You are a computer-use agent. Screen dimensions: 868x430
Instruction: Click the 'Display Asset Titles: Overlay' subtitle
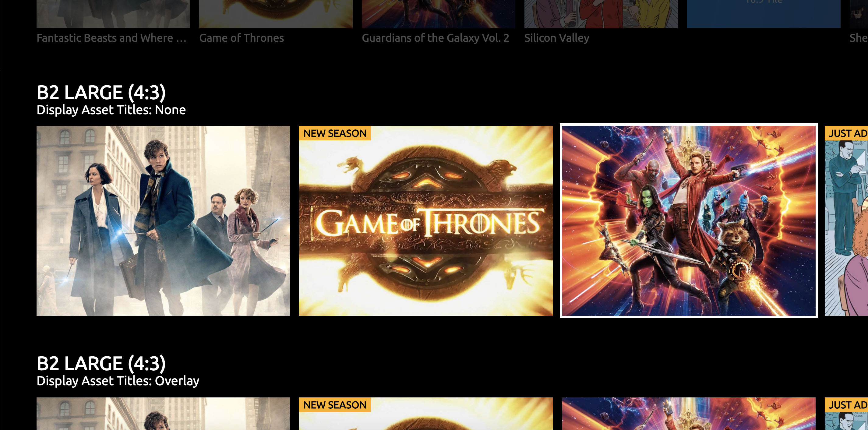[118, 381]
